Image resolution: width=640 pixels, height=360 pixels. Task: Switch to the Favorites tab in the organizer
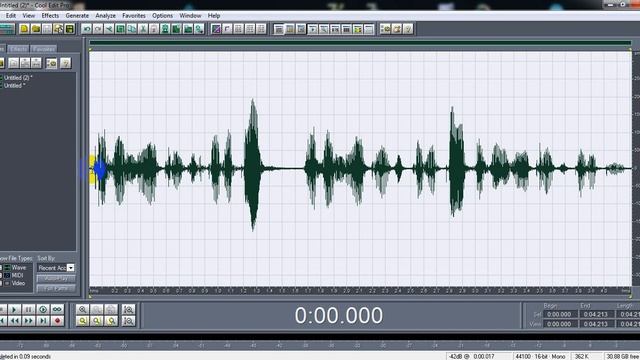[x=44, y=49]
